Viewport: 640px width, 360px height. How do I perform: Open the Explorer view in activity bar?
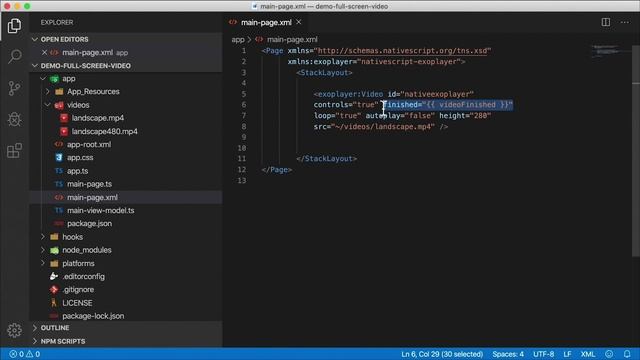pos(14,26)
